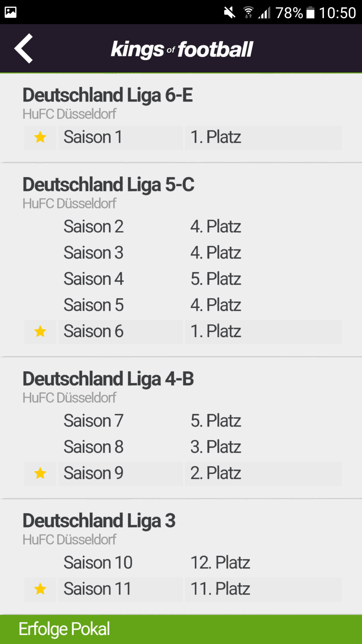Image resolution: width=362 pixels, height=644 pixels.
Task: Tap HuFC Düsseldorf under Liga 3
Action: pos(69,540)
